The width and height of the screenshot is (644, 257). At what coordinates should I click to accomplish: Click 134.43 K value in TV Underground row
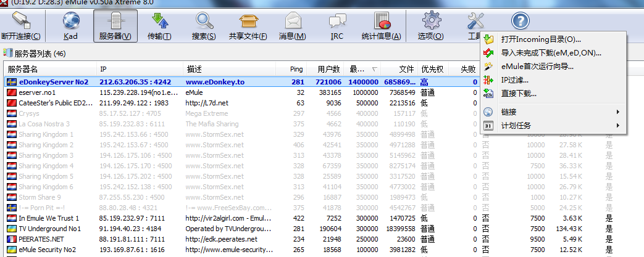[567, 229]
